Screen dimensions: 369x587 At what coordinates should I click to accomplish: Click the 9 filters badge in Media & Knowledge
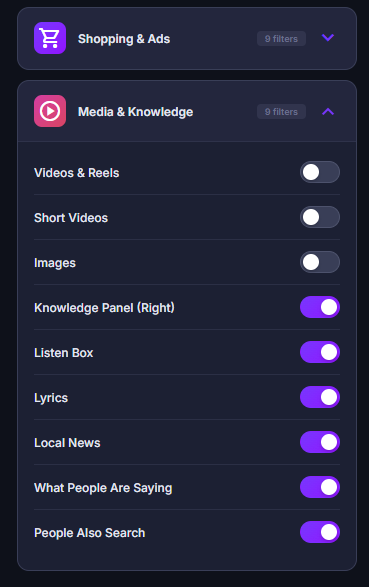pyautogui.click(x=281, y=112)
